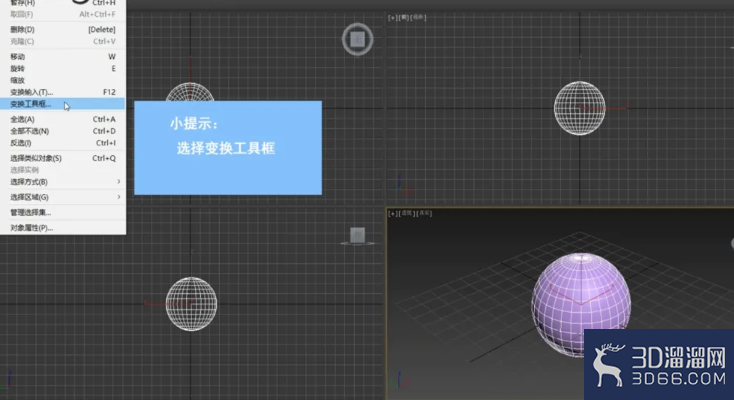This screenshot has width=734, height=400.
Task: Select the purple sphere in the perspective viewport
Action: point(581,304)
